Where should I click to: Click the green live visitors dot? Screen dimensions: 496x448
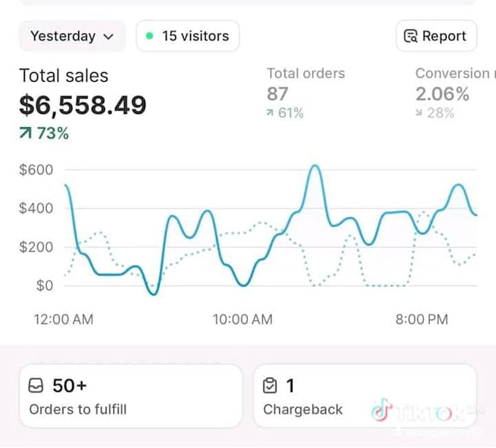tap(150, 36)
